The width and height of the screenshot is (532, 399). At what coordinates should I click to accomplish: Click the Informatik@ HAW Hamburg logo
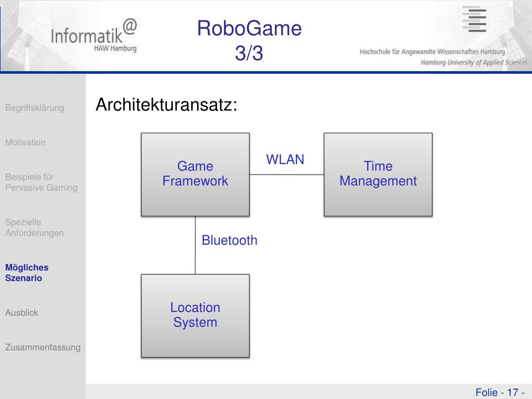coord(94,35)
